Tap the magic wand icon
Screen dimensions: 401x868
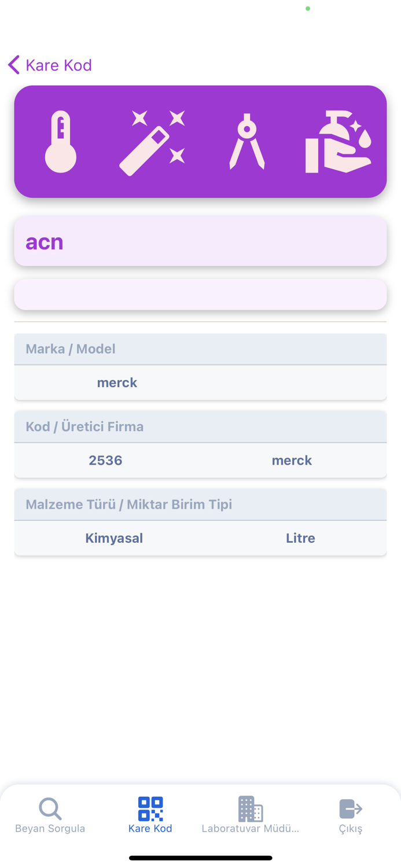pos(152,142)
